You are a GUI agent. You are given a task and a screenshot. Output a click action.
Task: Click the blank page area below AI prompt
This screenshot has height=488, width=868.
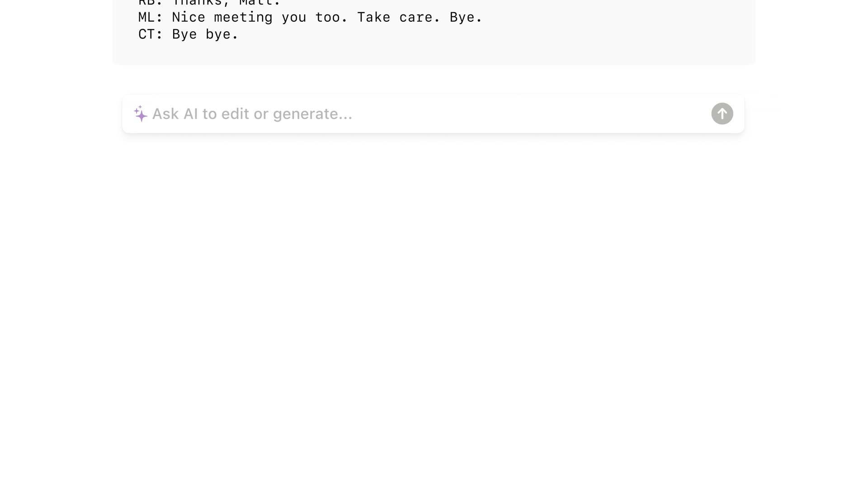(434, 307)
